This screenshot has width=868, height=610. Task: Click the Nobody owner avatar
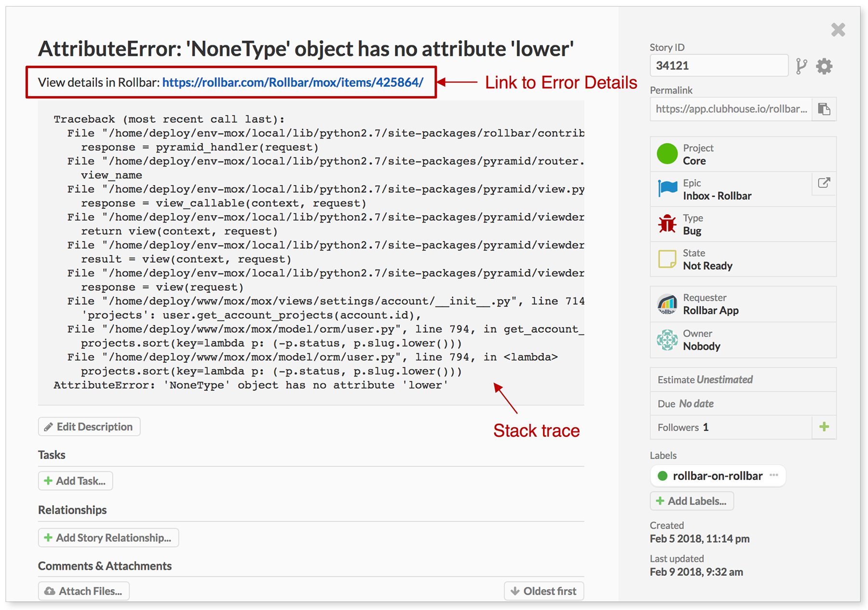(x=667, y=340)
